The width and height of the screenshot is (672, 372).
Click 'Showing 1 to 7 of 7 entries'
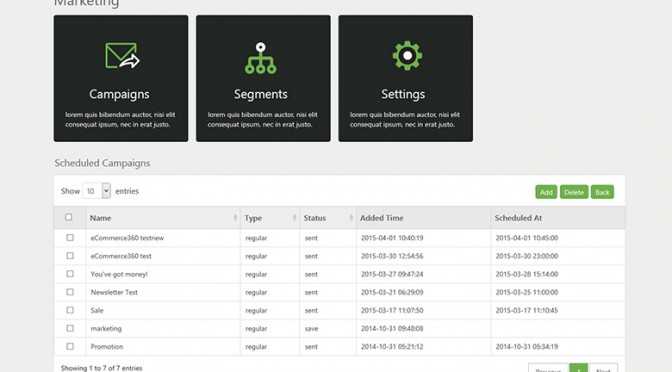(x=102, y=368)
